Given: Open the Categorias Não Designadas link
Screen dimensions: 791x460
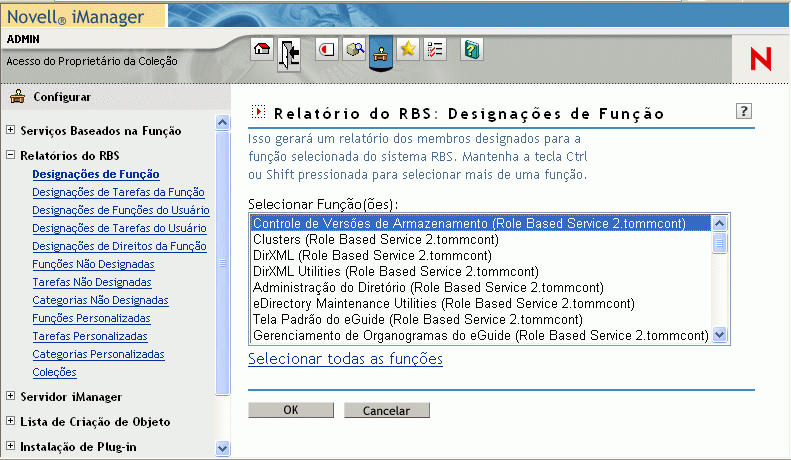Looking at the screenshot, I should (100, 301).
